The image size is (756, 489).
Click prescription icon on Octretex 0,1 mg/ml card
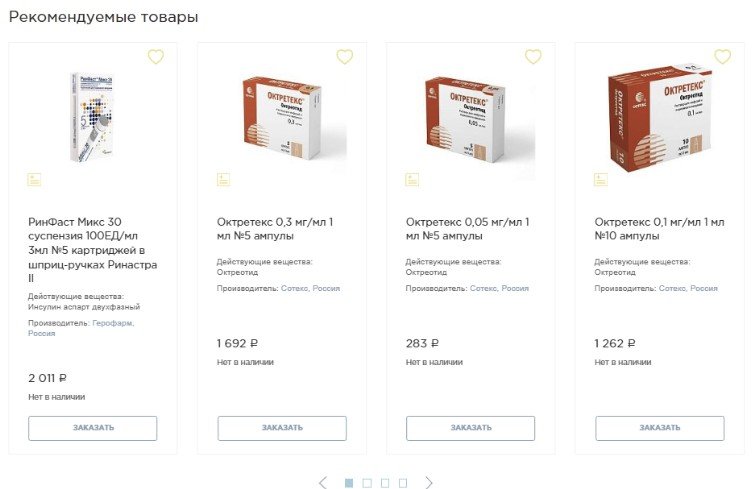[x=601, y=179]
